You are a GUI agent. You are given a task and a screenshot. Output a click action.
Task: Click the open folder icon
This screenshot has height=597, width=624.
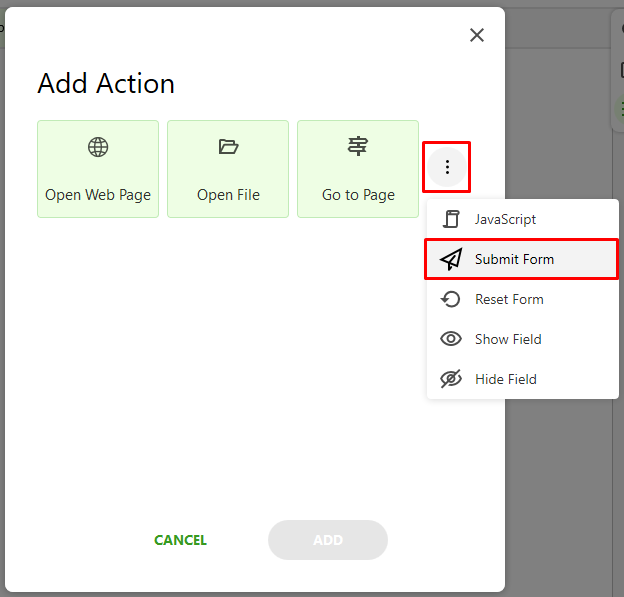[228, 146]
